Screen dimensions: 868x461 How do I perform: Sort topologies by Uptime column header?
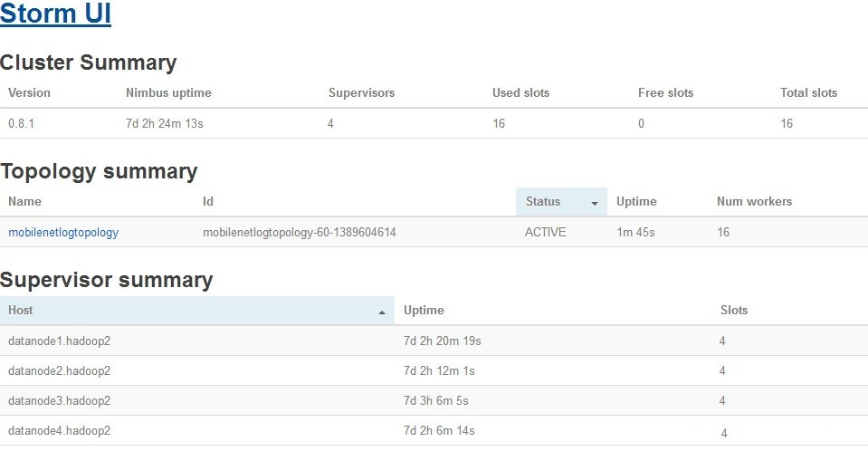[x=636, y=201]
